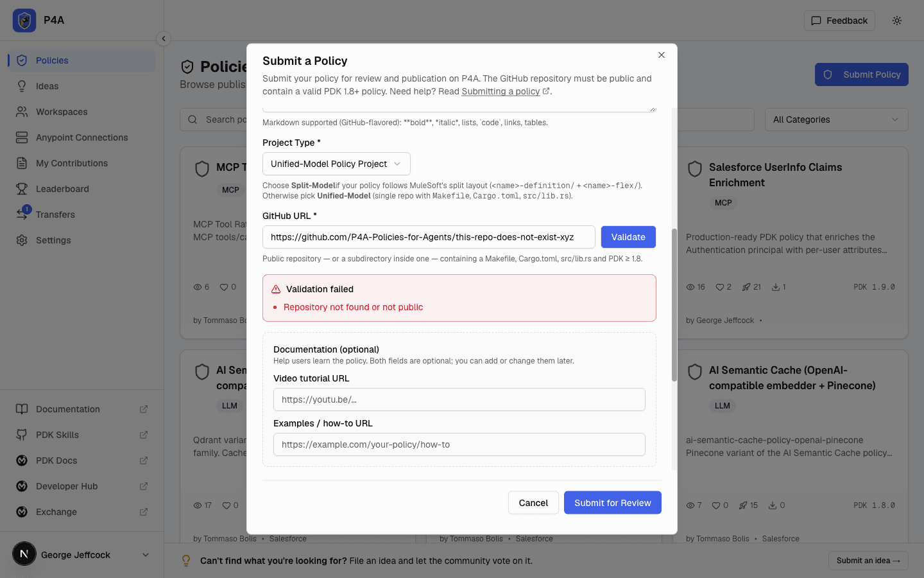Click the GitHub URL input field
The height and width of the screenshot is (578, 924).
click(x=429, y=237)
